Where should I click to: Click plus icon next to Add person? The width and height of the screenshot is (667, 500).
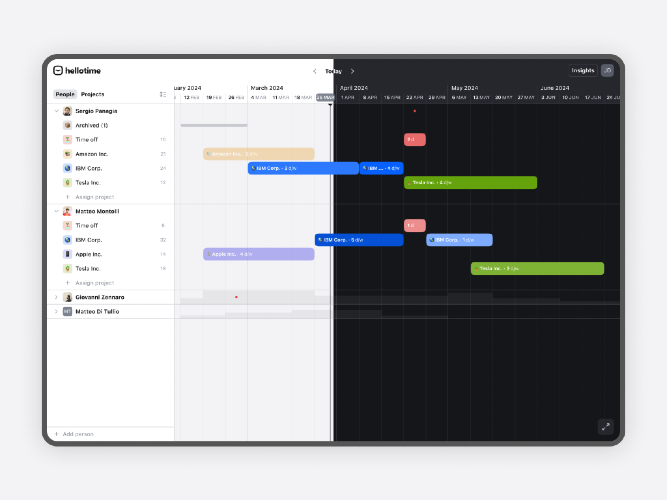pyautogui.click(x=57, y=434)
